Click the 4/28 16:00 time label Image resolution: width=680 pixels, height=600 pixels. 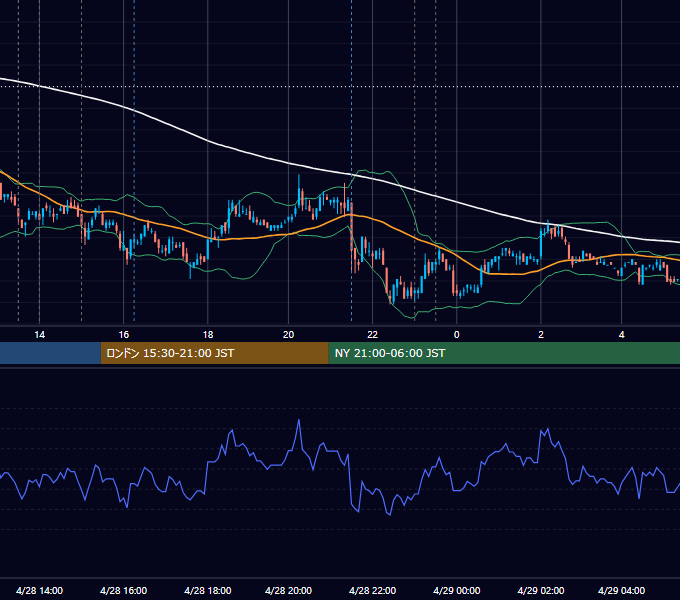tap(124, 590)
